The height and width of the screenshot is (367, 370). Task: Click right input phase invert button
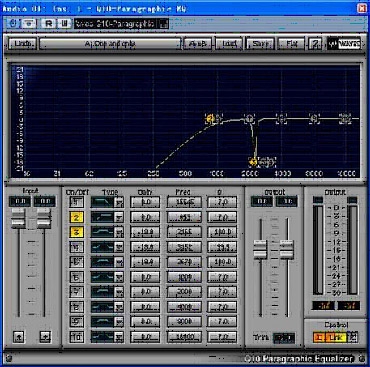click(x=45, y=336)
